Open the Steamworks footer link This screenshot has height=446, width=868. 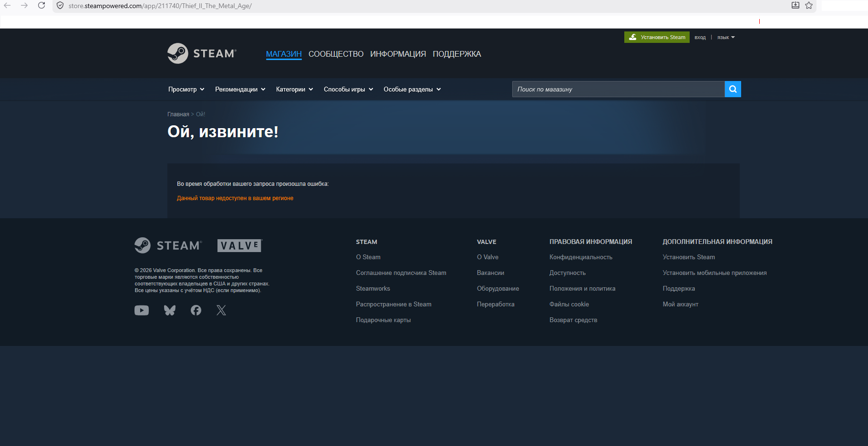(x=373, y=288)
